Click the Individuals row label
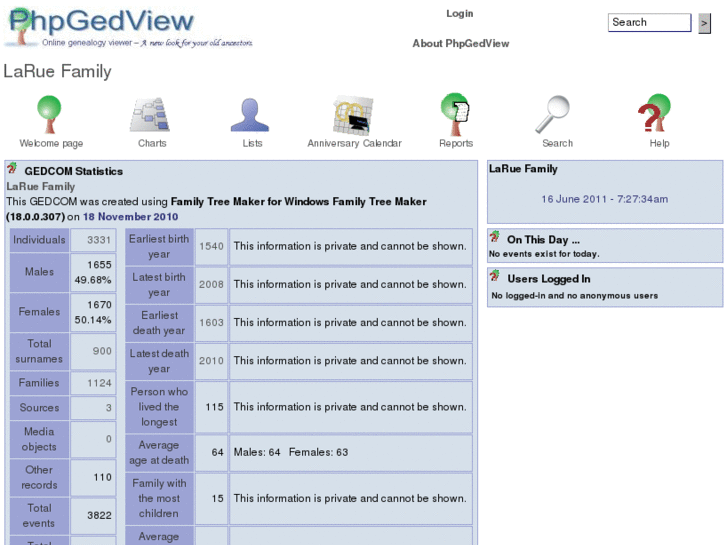 pyautogui.click(x=39, y=240)
